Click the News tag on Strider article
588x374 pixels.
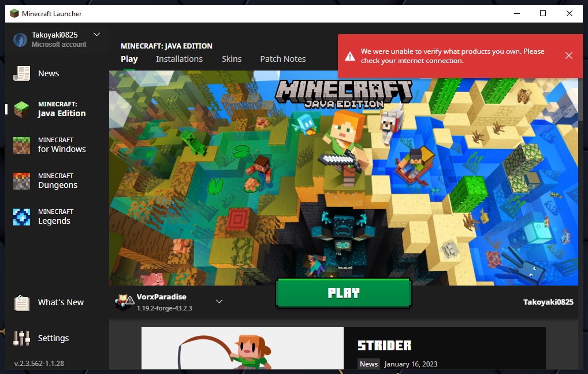369,364
